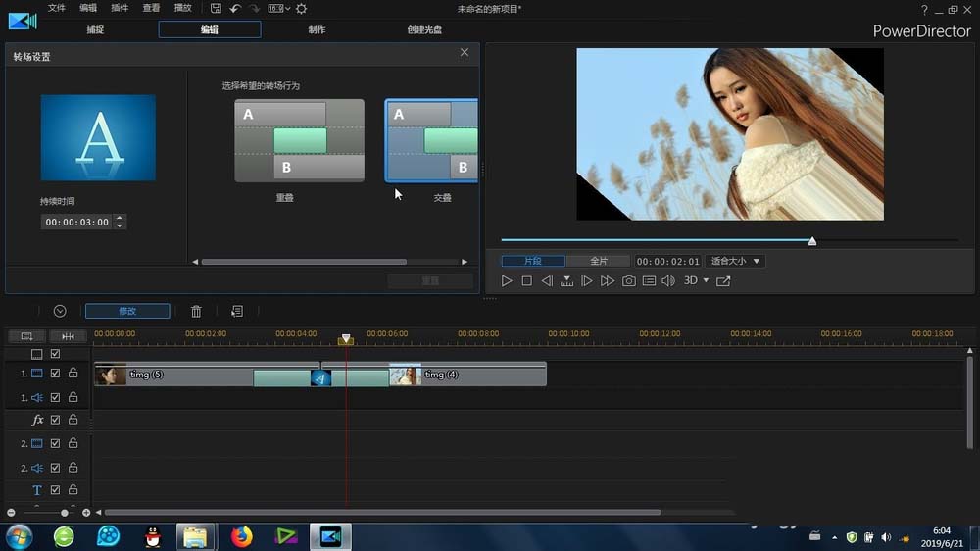Select the transition icon between the clips
980x551 pixels.
tap(320, 377)
